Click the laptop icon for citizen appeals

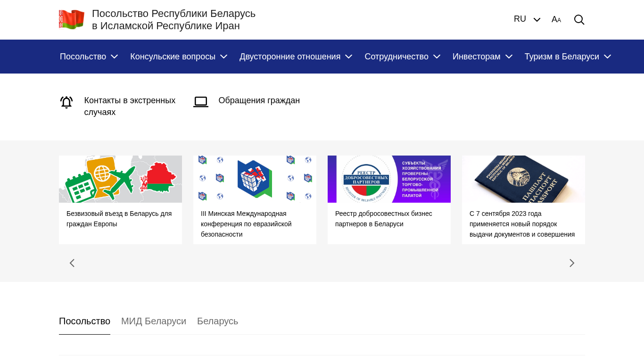click(x=201, y=101)
